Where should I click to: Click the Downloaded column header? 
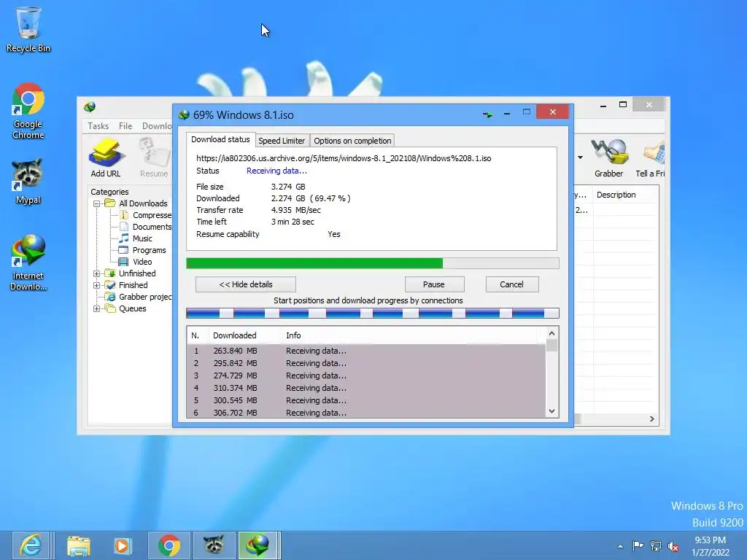click(245, 335)
